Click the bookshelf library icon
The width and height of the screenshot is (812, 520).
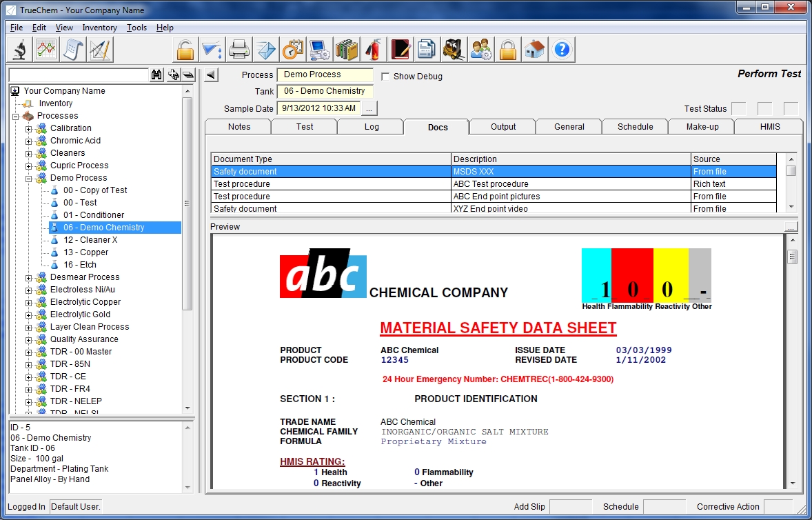[x=347, y=50]
